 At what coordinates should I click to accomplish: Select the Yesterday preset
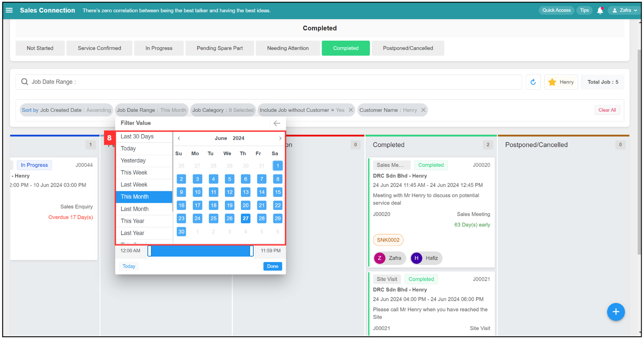[144, 160]
